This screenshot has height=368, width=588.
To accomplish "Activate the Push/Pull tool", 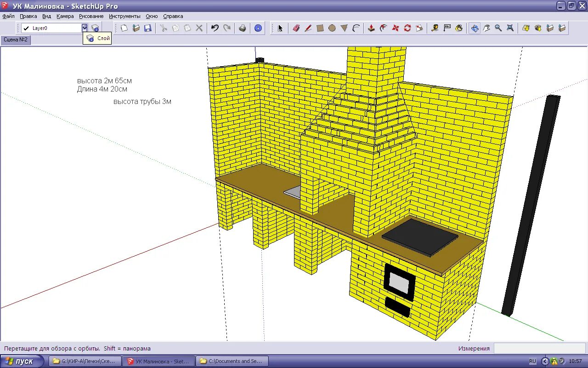I will pyautogui.click(x=370, y=28).
